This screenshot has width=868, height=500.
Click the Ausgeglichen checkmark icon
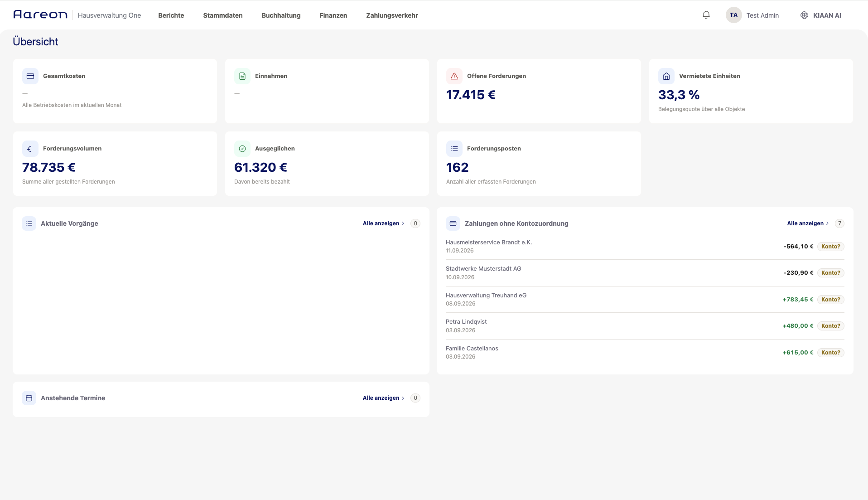pos(242,149)
